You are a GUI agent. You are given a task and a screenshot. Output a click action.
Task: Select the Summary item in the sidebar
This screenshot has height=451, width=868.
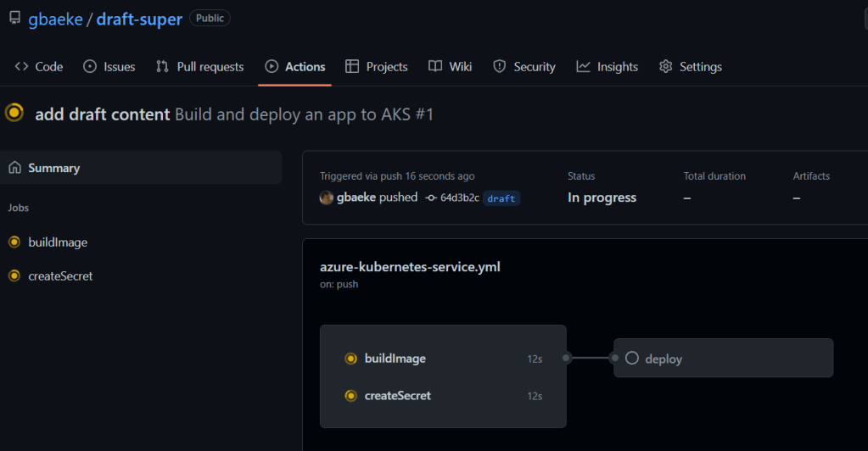coord(54,168)
